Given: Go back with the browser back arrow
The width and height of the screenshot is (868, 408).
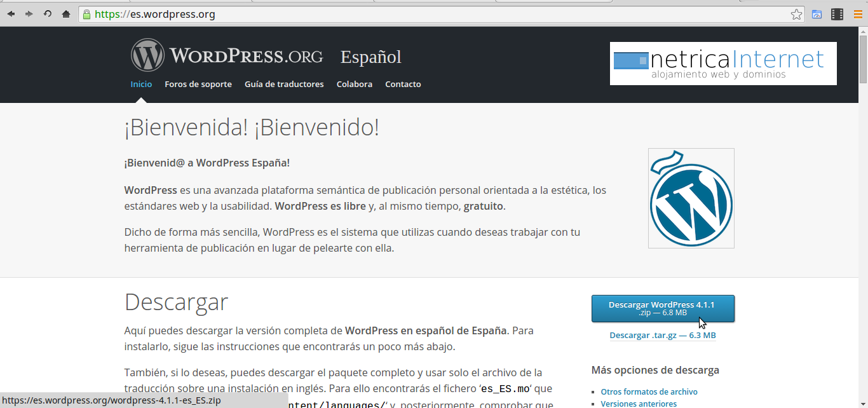Looking at the screenshot, I should (x=11, y=14).
